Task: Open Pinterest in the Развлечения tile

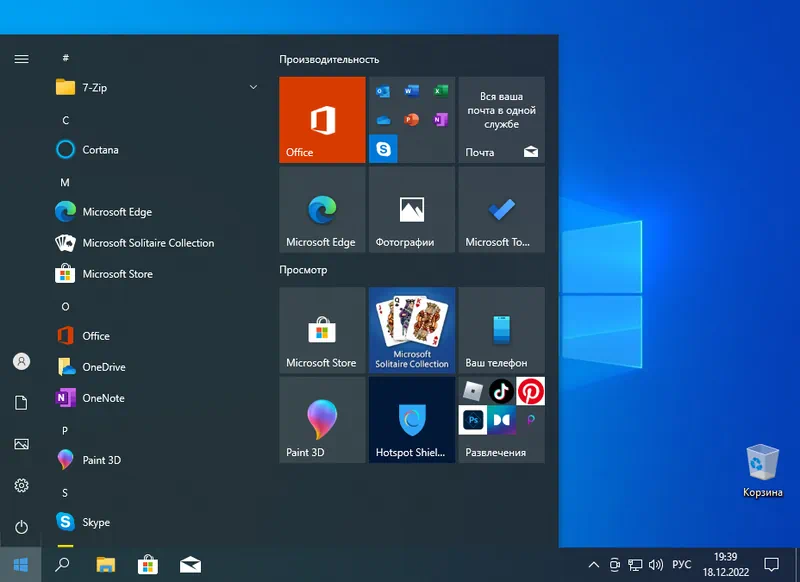Action: 531,391
